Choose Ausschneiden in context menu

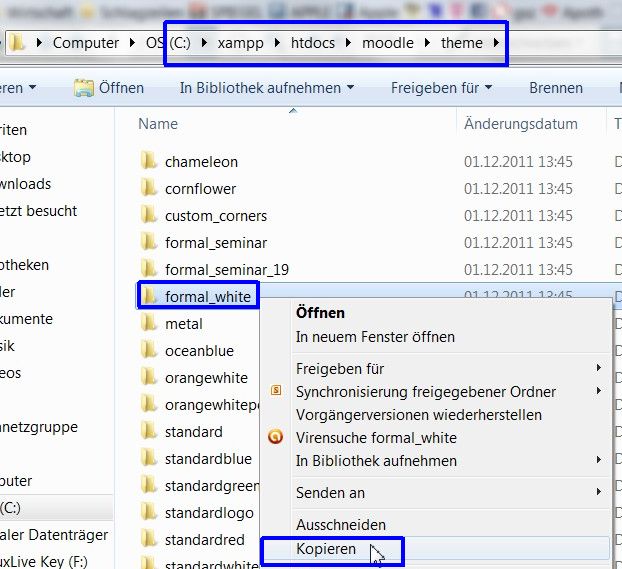tap(341, 525)
